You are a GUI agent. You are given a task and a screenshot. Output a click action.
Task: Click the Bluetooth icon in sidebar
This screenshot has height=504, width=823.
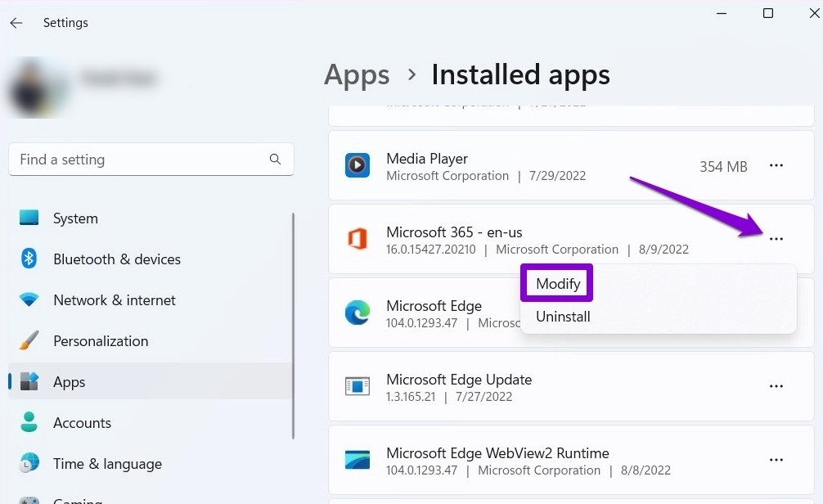click(x=29, y=259)
